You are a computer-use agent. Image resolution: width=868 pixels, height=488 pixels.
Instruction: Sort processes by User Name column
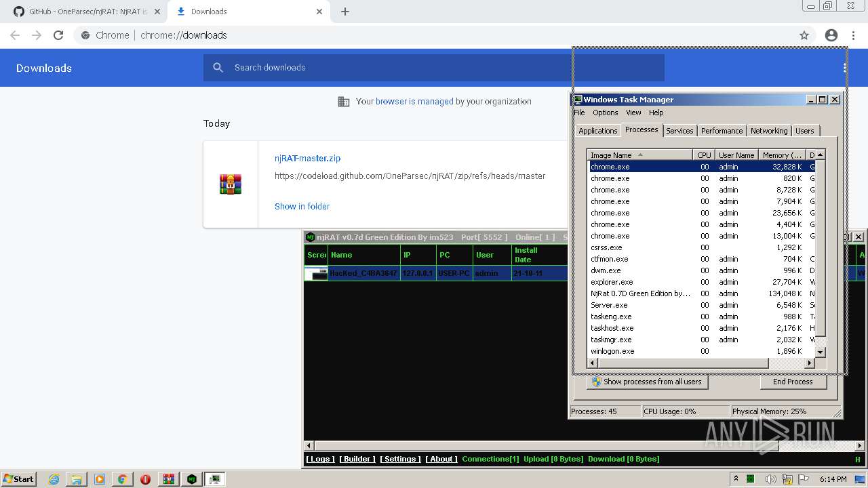point(736,155)
